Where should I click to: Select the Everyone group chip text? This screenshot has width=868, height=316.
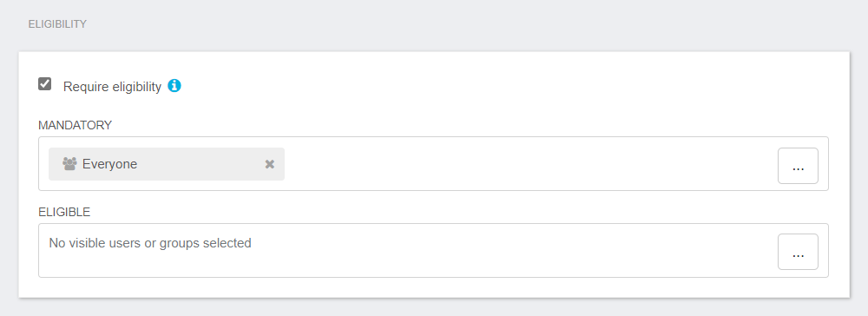coord(109,164)
